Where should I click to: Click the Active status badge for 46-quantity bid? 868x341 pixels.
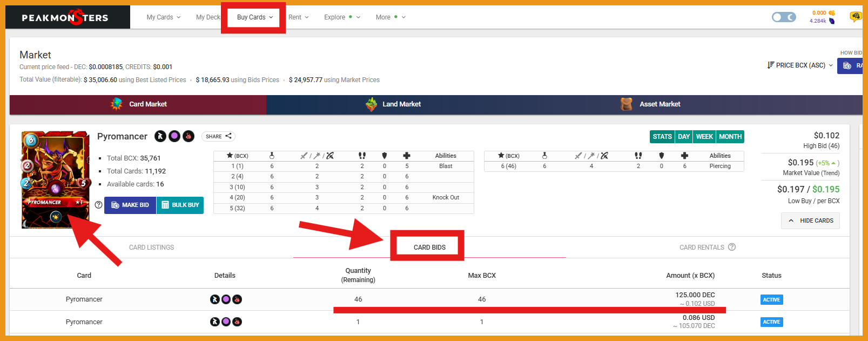(771, 300)
